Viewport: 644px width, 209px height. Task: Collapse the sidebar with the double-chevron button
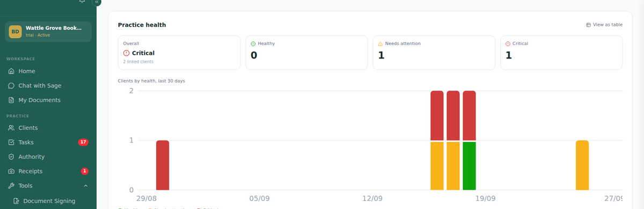pos(97,2)
